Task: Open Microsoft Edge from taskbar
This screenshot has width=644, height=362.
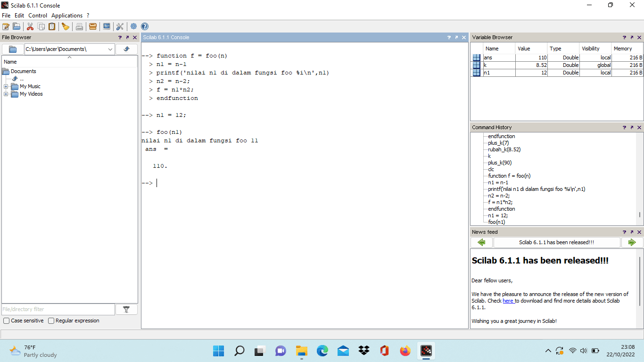Action: [322, 351]
